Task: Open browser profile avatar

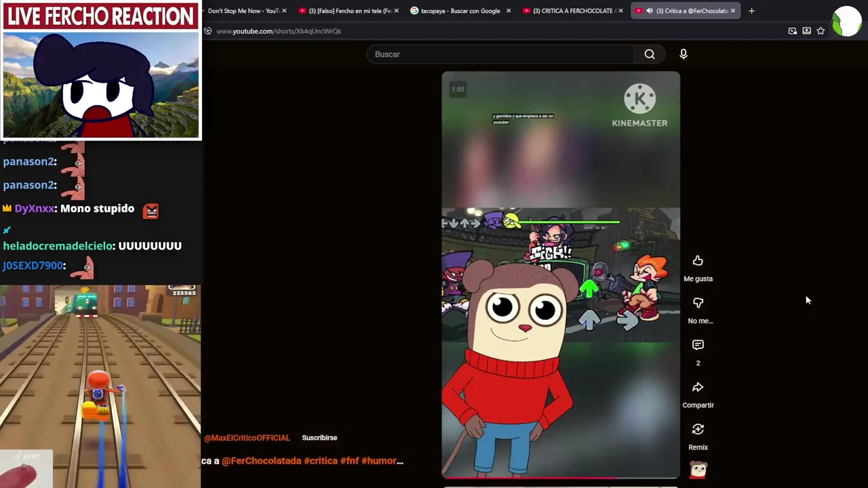Action: click(846, 21)
